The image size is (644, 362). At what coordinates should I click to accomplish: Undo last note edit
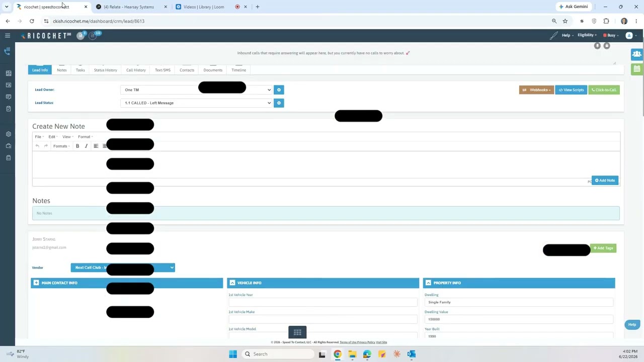(37, 146)
